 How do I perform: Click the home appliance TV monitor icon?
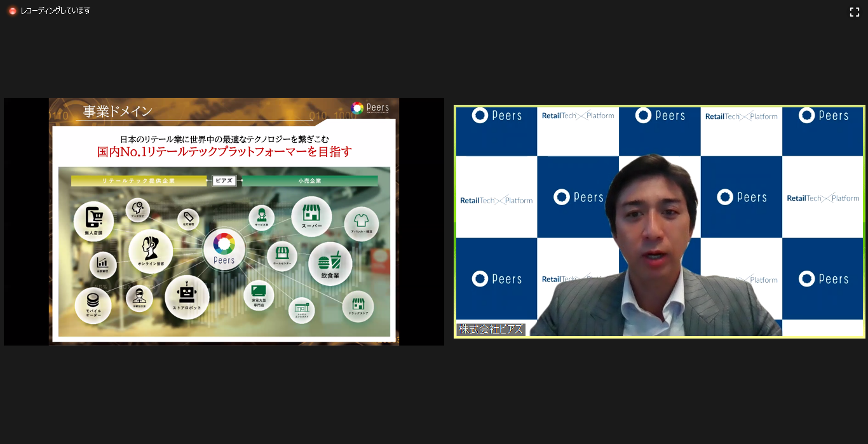coord(259,295)
